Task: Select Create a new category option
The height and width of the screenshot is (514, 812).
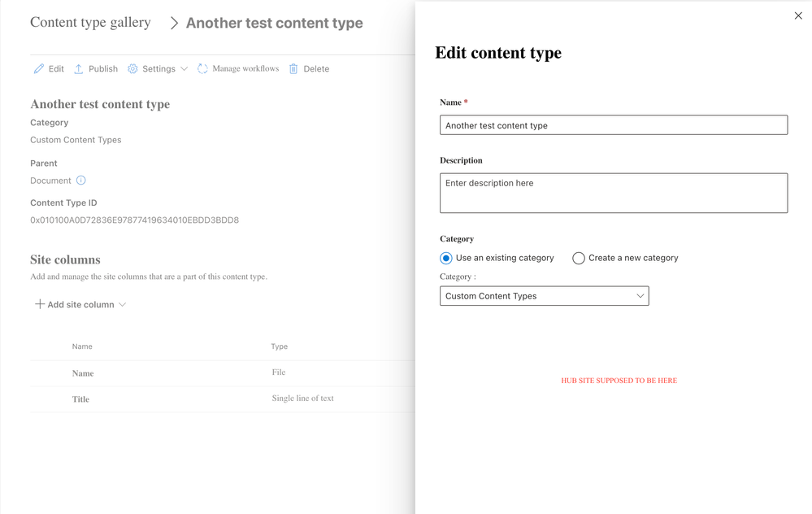Action: 579,258
